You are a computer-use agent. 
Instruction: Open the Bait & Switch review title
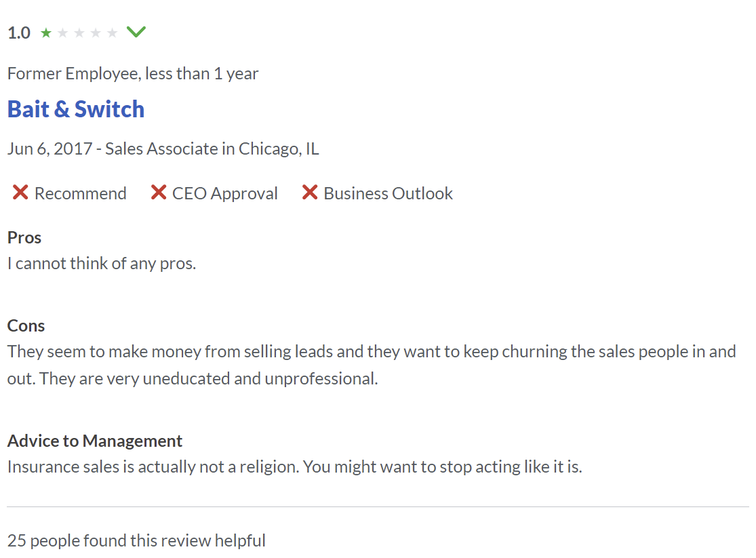point(76,109)
